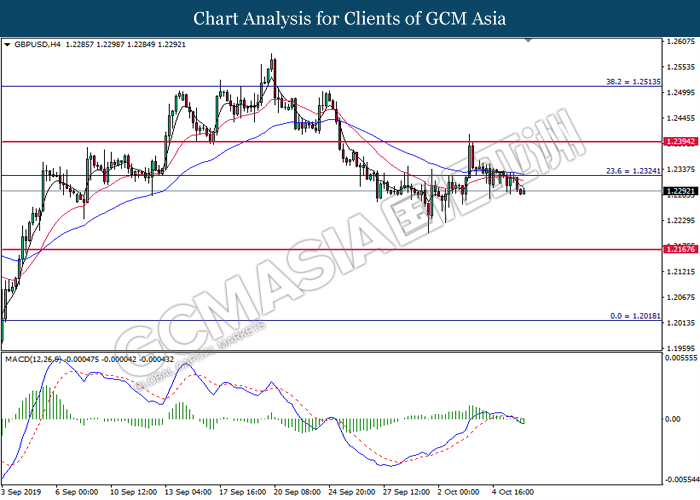
Task: Select the 20 Sep 08:00 time label
Action: (299, 491)
